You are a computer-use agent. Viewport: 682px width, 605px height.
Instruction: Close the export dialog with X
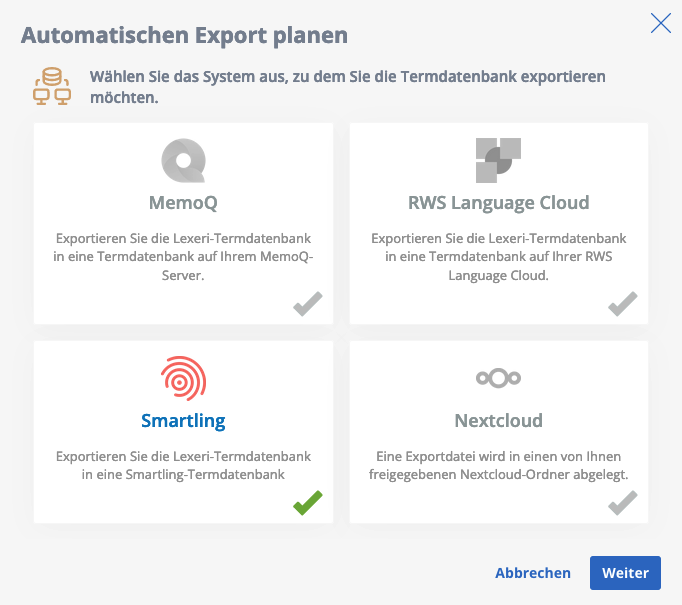(660, 23)
